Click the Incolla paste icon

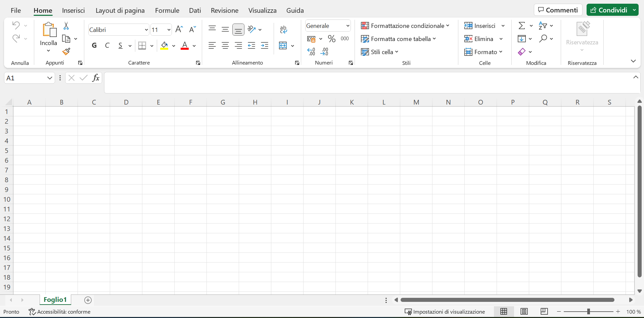click(x=49, y=30)
